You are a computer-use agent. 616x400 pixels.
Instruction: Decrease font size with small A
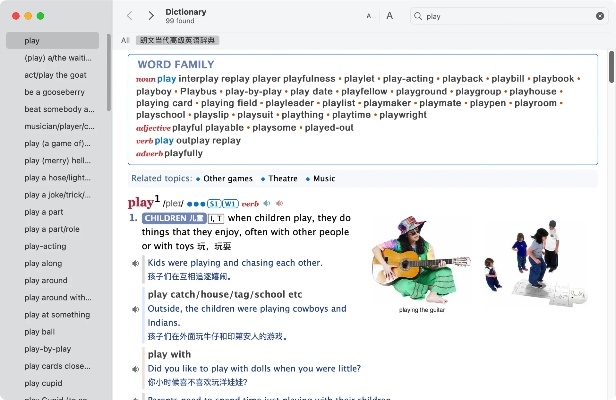(368, 16)
